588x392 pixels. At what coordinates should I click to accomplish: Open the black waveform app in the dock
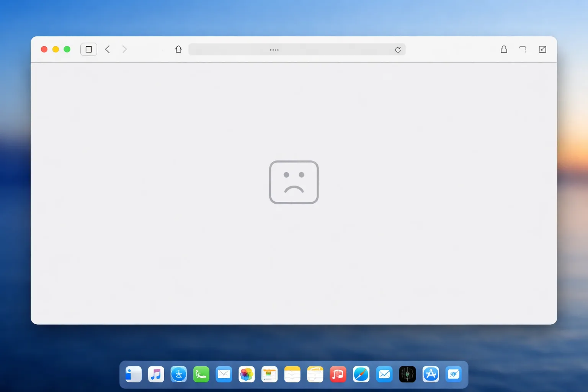(x=407, y=374)
